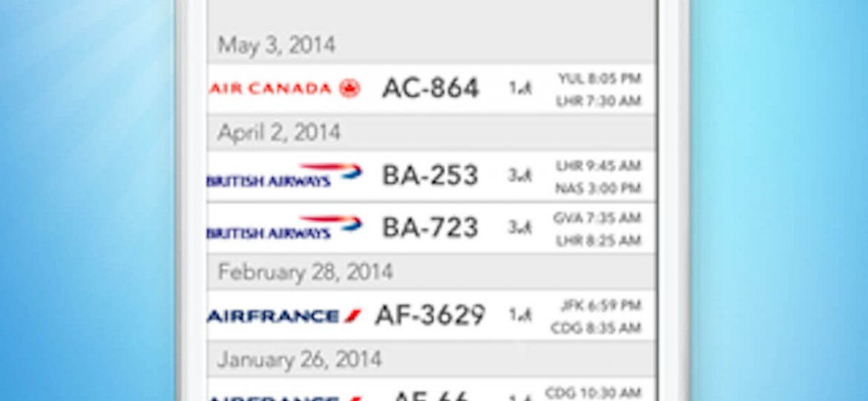Tap the passenger count icon on AC-864

pos(520,88)
